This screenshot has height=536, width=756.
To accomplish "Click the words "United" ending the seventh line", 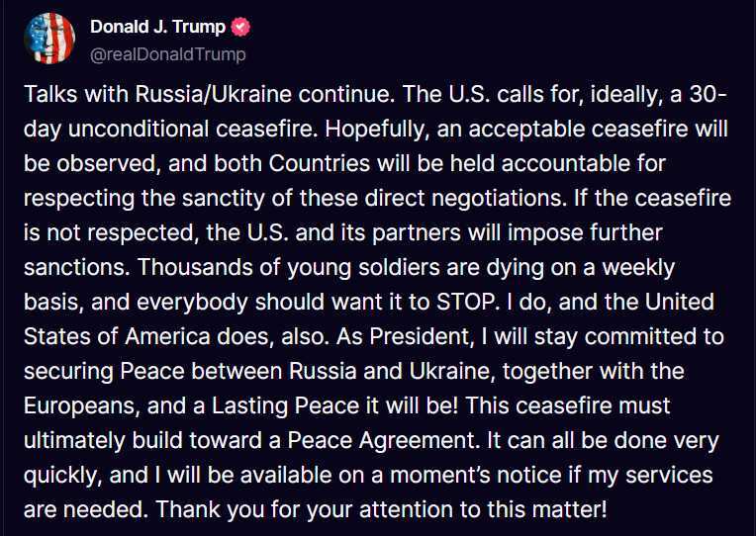I will (679, 303).
